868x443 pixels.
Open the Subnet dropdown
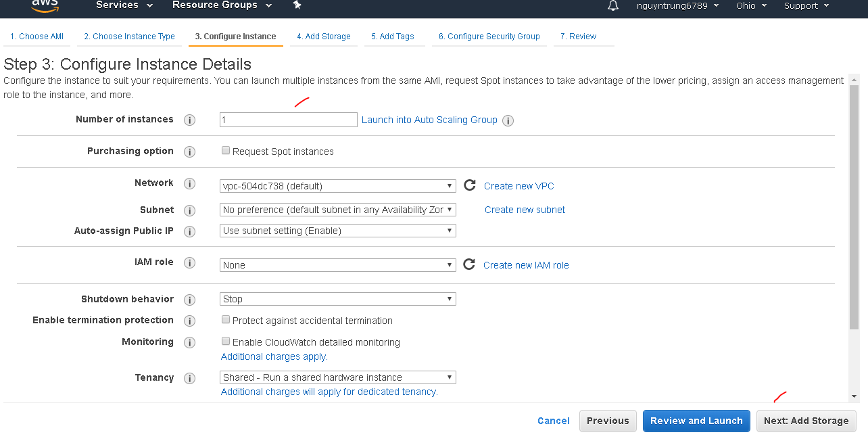point(338,210)
